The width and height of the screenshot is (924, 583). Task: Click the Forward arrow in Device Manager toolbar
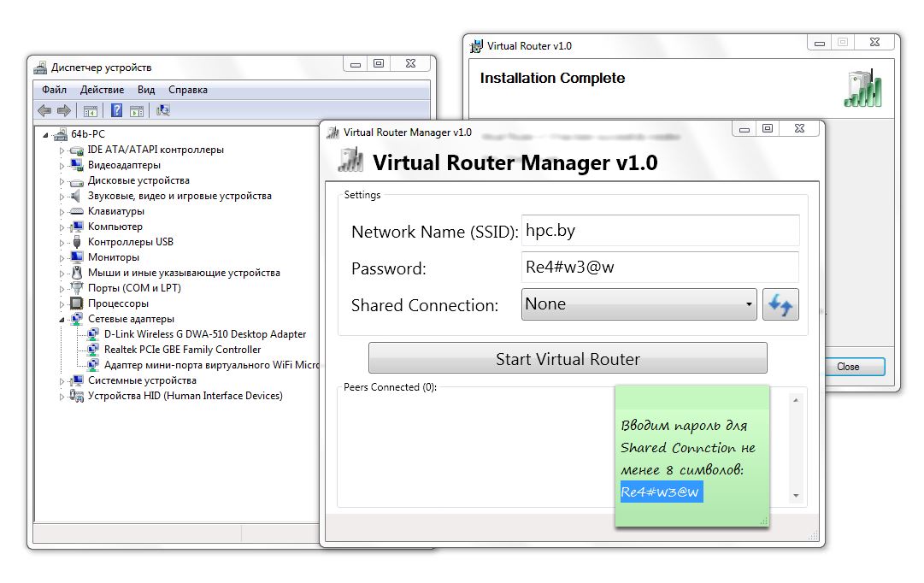click(63, 110)
